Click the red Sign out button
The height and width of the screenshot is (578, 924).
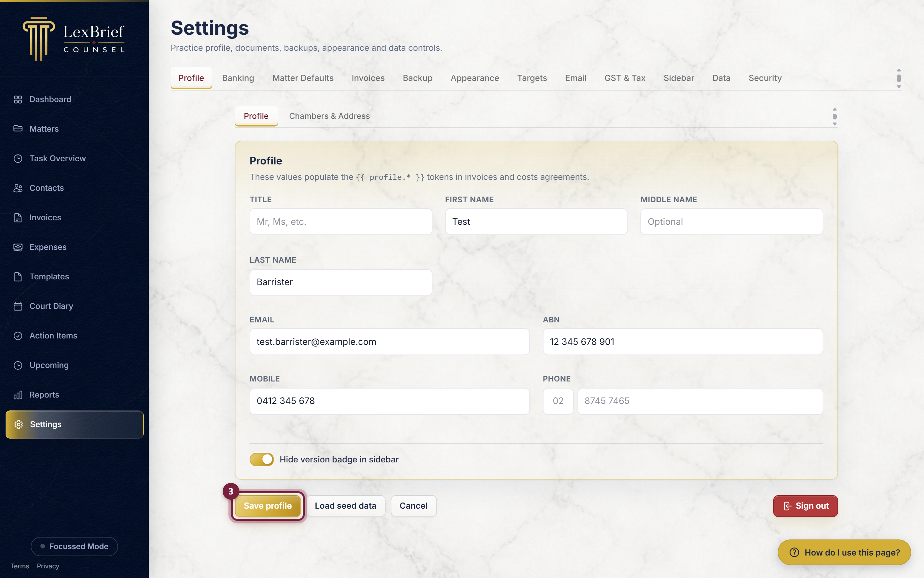coord(805,506)
